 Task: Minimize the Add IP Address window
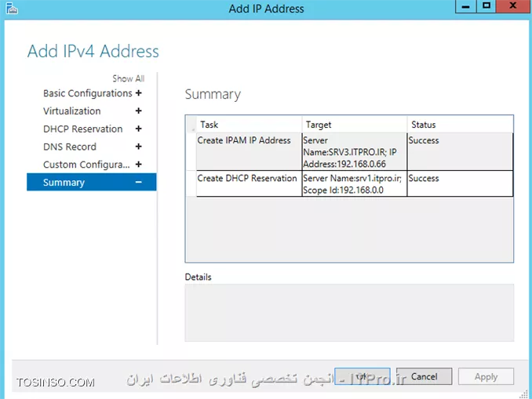(x=465, y=6)
